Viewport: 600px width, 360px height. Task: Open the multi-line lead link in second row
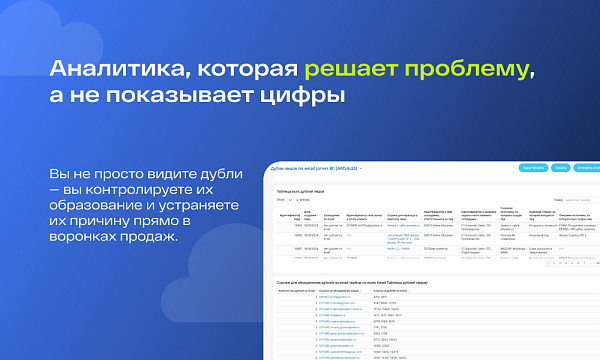403,239
